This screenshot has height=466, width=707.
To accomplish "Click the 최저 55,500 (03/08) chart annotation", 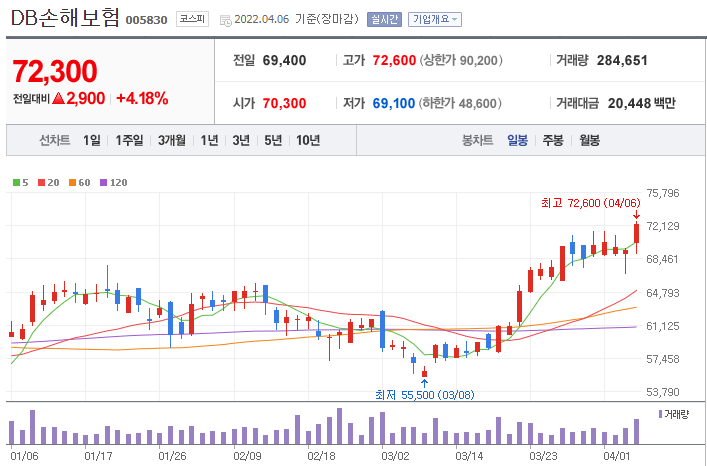I will pyautogui.click(x=425, y=395).
